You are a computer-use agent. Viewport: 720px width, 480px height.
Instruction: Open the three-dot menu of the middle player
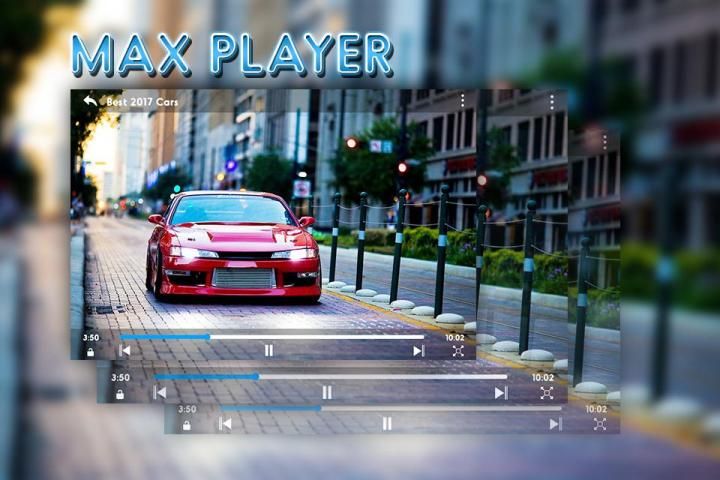coord(551,102)
